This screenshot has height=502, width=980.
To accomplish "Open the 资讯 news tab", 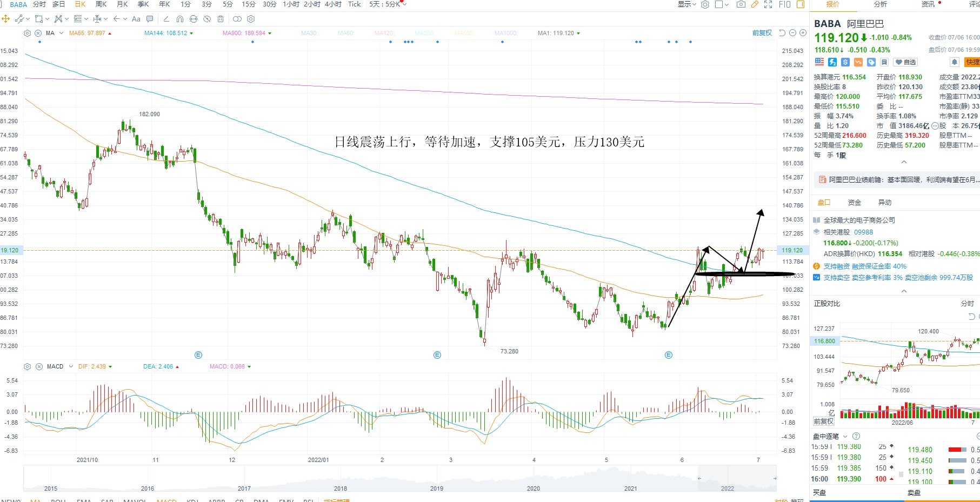I will coord(928,4).
